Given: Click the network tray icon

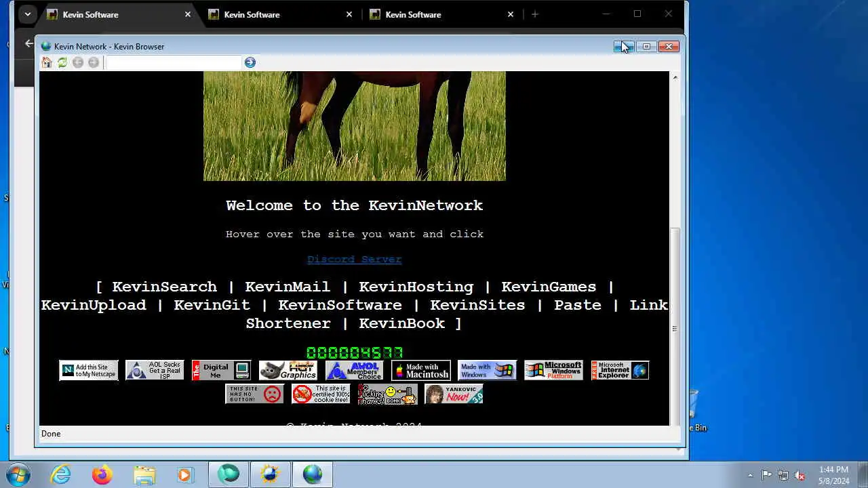Looking at the screenshot, I should coord(783,475).
